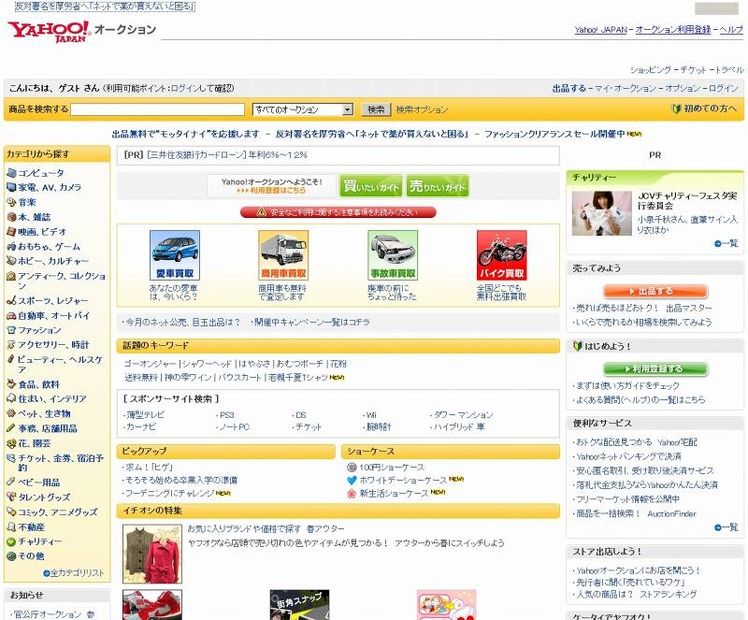Click the ビューティー、ヘルスケア category icon
This screenshot has width=748, height=620.
point(10,359)
